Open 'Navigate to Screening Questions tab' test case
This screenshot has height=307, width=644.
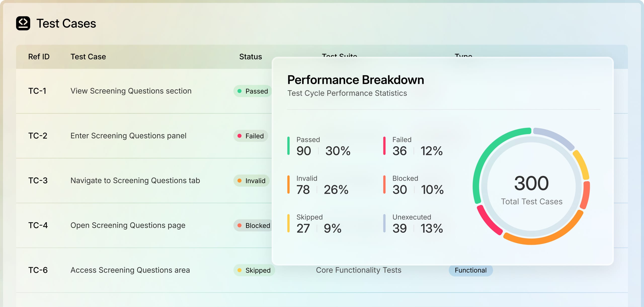coord(135,180)
